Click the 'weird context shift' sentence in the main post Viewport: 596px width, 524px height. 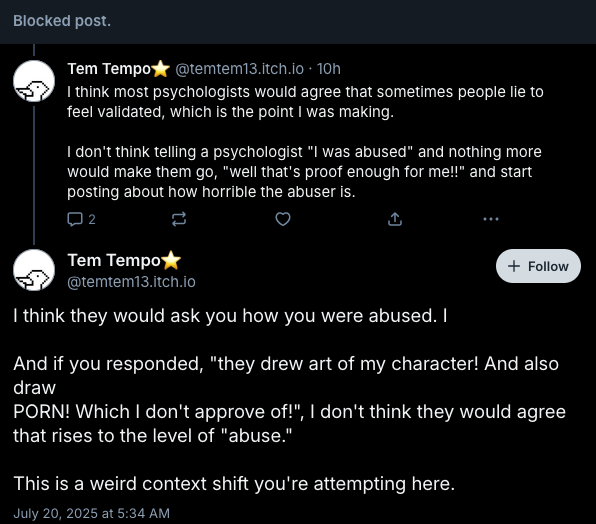click(x=234, y=484)
